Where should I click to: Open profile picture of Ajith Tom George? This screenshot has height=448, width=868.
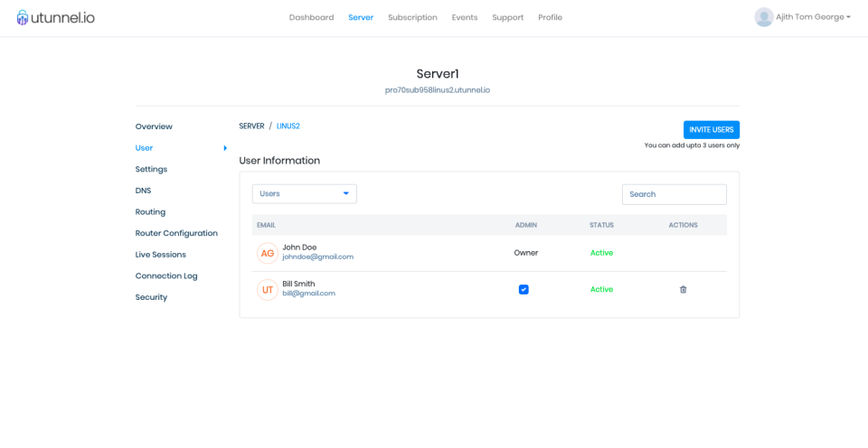[764, 17]
